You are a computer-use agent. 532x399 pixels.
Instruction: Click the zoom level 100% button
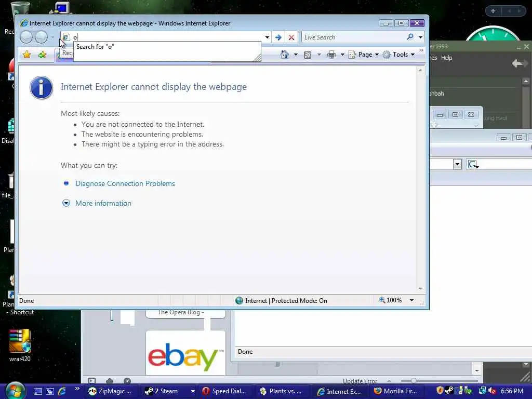tap(391, 300)
